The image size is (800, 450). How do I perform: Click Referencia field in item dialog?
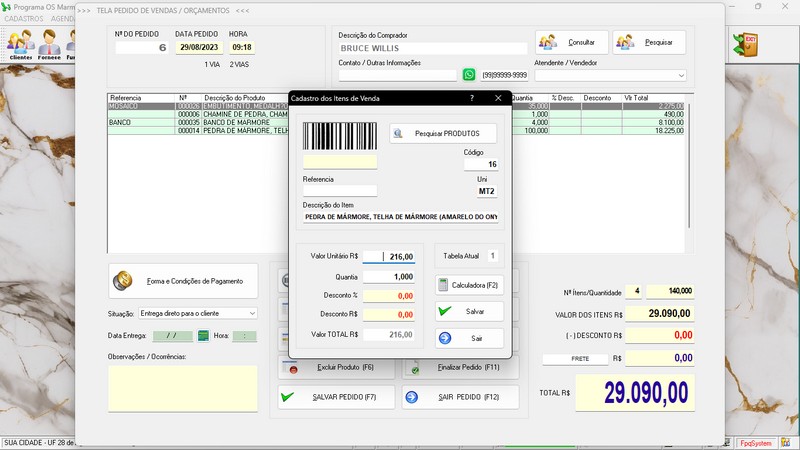click(x=340, y=191)
